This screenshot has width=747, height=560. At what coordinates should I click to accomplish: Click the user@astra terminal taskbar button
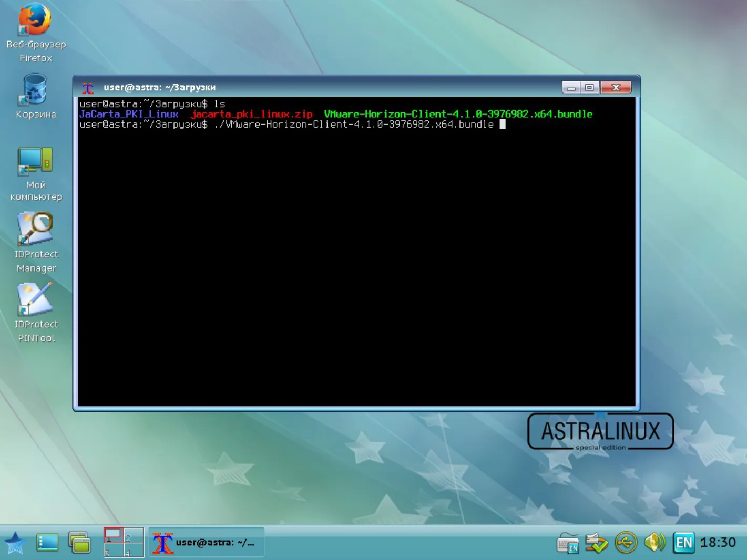206,542
